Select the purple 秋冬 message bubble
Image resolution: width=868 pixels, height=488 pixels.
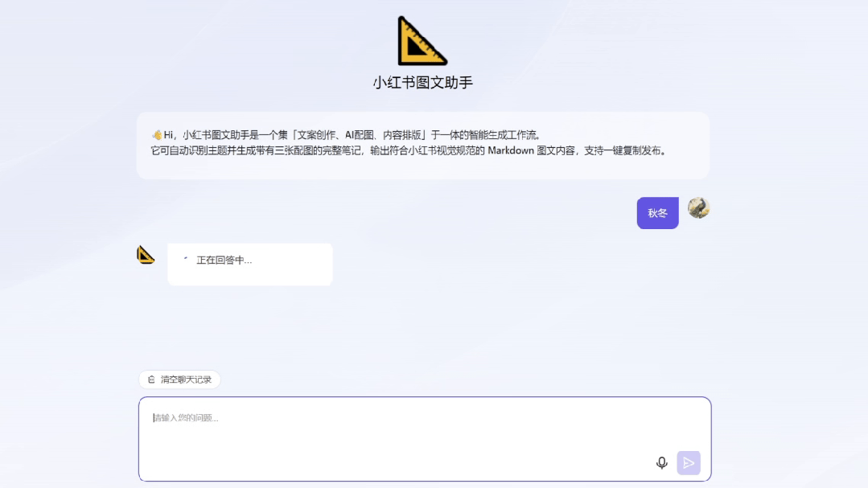click(657, 212)
